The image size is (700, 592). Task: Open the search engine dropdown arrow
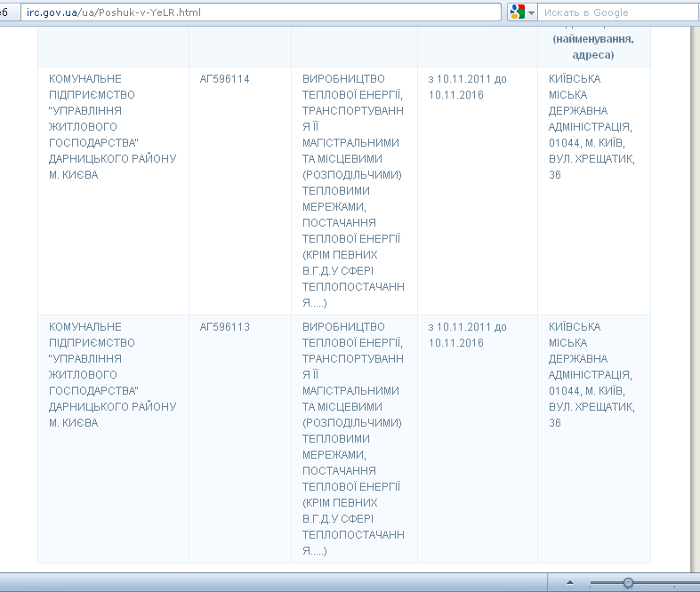tap(531, 13)
